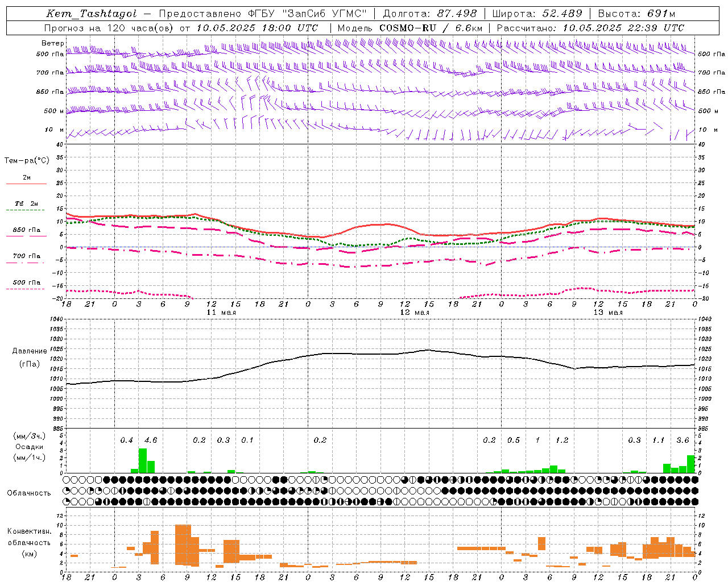
Task: Click the "Конвективн." convective label
Action: tap(30, 531)
